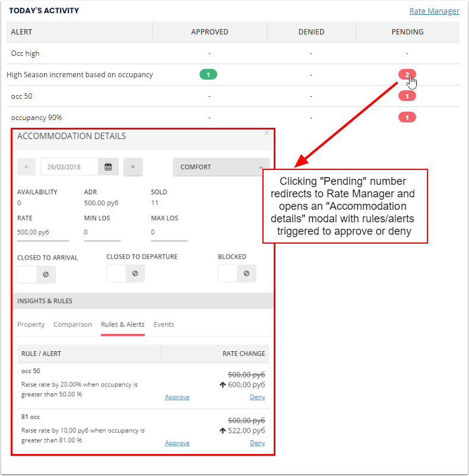
Task: Click pending badge for occupancy 90%
Action: click(407, 118)
